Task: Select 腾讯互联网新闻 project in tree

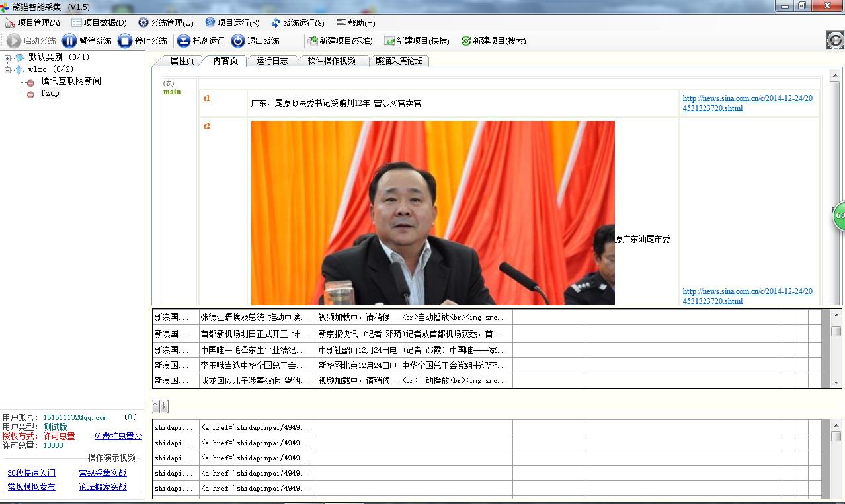Action: point(71,81)
